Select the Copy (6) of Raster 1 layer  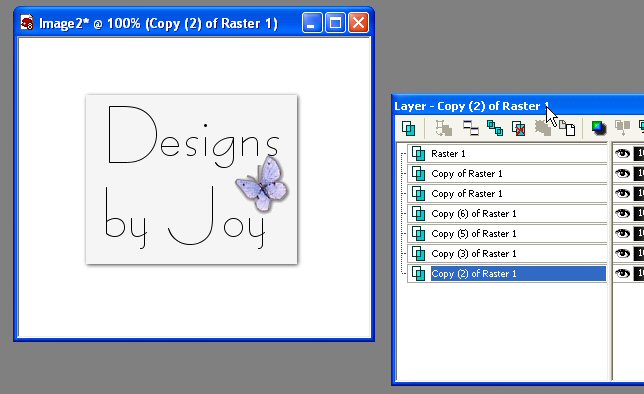[507, 213]
